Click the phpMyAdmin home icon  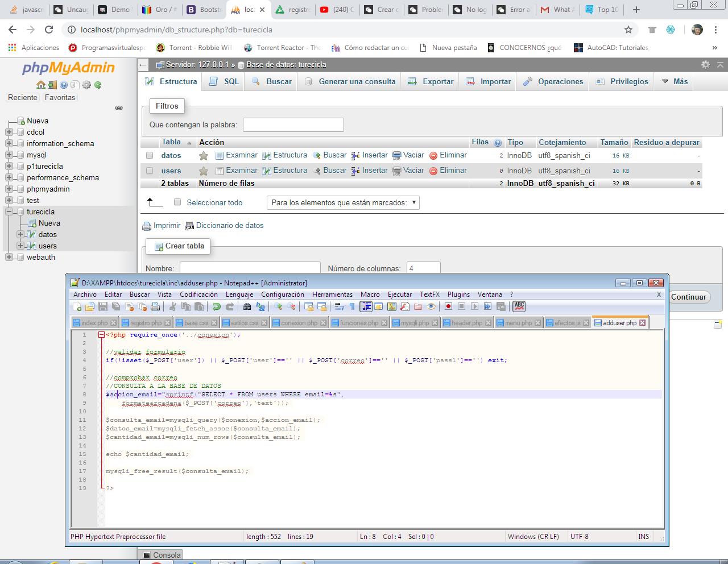click(x=40, y=85)
